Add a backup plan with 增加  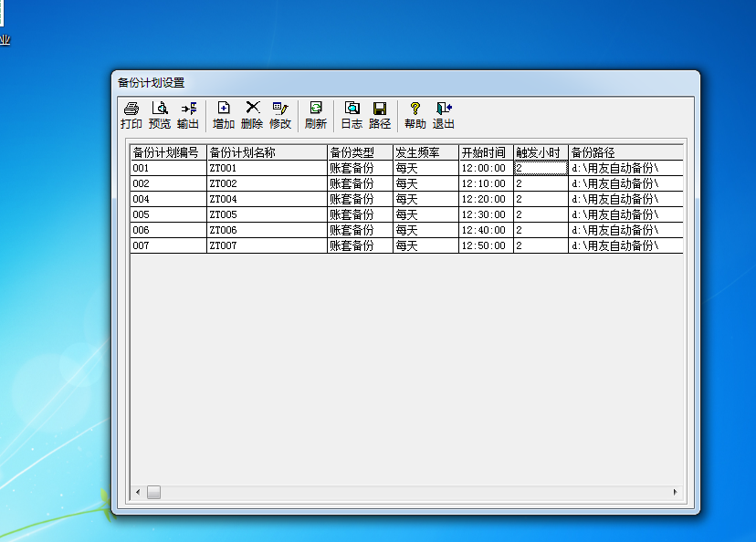[224, 116]
